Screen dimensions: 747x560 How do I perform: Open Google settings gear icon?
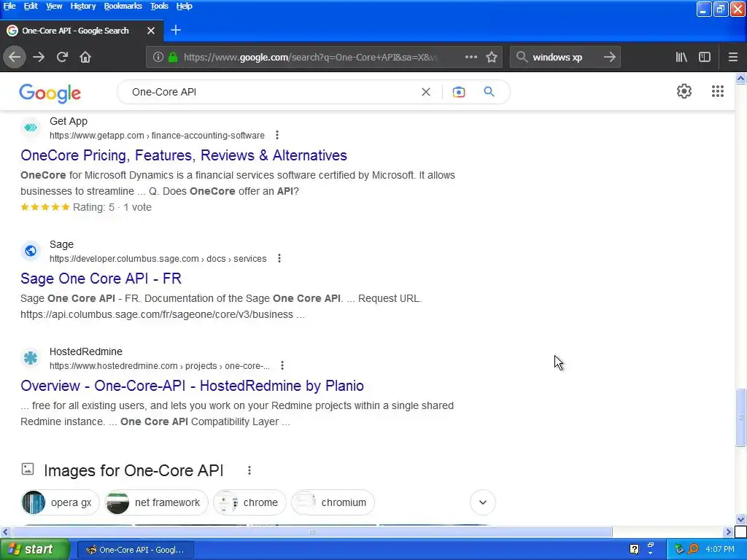tap(684, 91)
